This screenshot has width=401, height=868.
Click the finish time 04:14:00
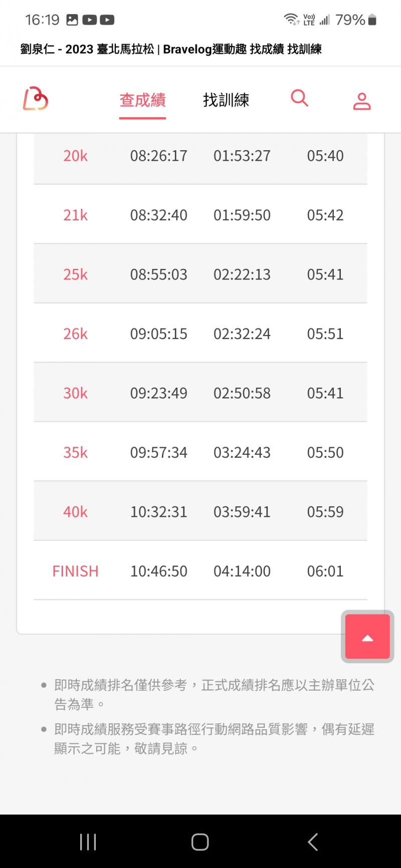[x=242, y=571]
